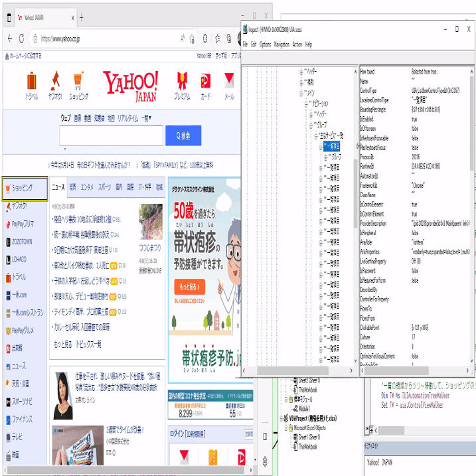Click the YAHOO! JAPAN logo
The image size is (476, 476).
point(131,86)
